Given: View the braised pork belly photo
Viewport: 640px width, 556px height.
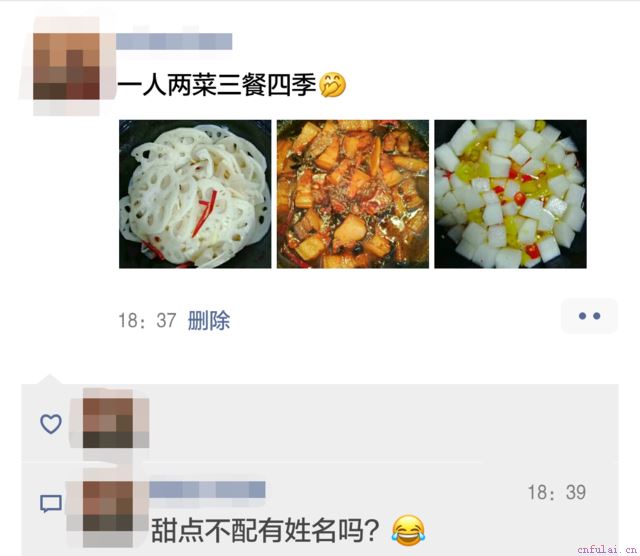Looking at the screenshot, I should (353, 194).
